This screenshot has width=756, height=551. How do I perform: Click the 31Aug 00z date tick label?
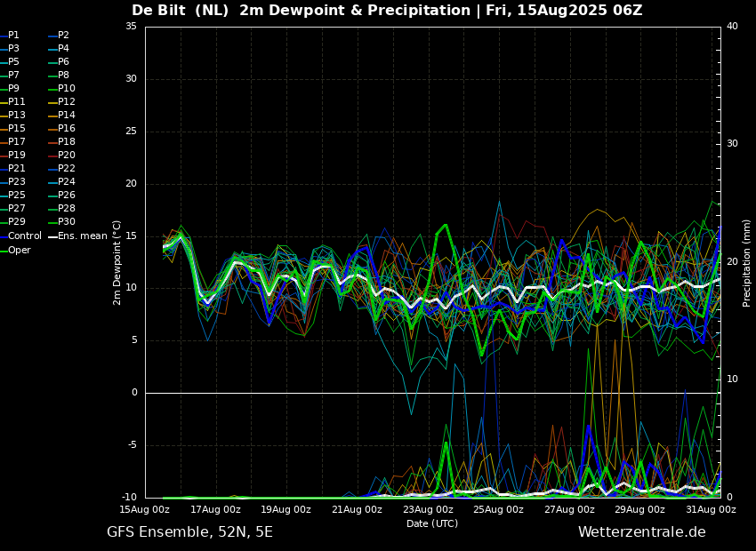coord(711,509)
